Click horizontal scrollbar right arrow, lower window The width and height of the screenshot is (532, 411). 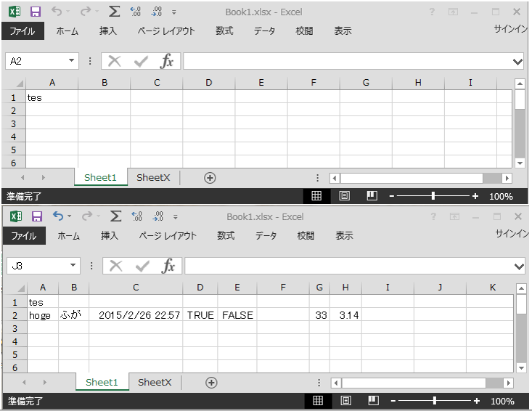tap(508, 383)
